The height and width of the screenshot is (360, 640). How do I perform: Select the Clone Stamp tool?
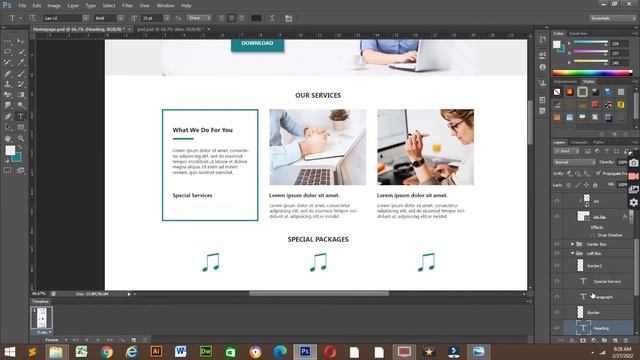[8, 84]
